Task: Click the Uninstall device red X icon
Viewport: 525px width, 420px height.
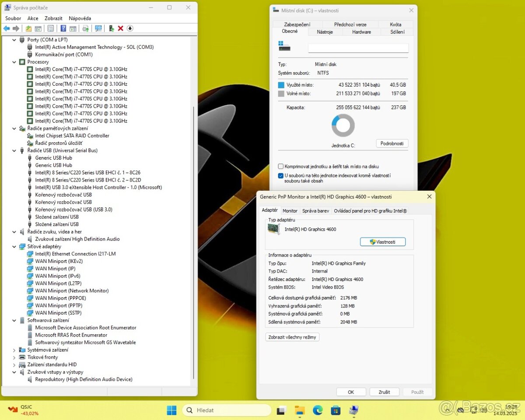Action: (x=120, y=28)
